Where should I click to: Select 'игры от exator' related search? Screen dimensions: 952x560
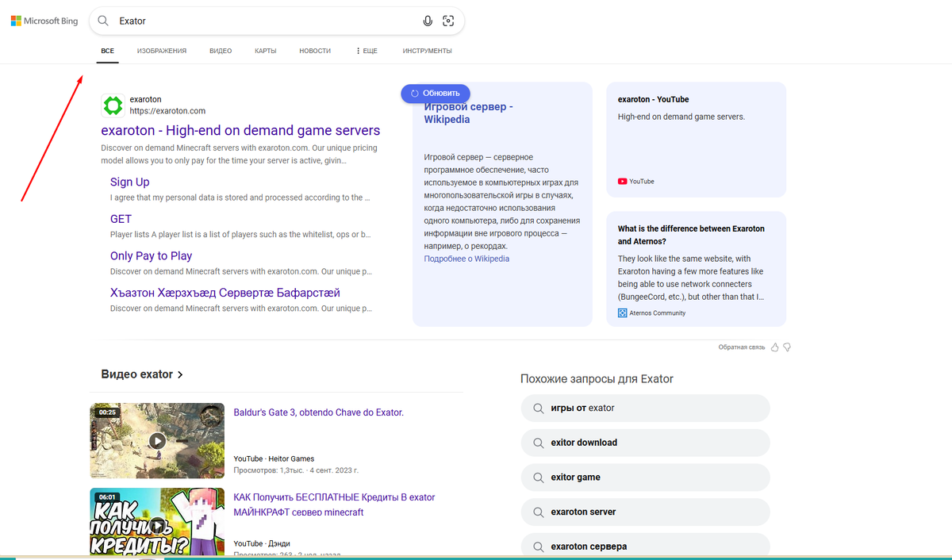tap(645, 408)
